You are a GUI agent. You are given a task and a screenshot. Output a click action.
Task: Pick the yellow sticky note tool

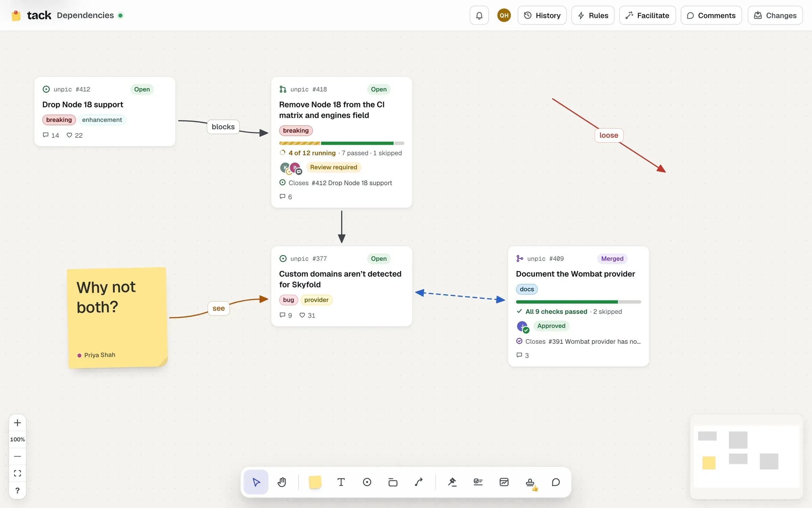[315, 482]
